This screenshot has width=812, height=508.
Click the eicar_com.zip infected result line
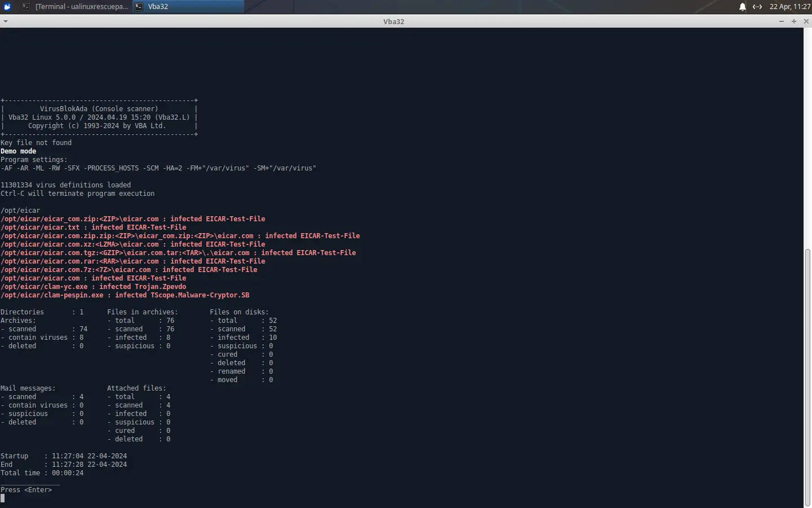[133, 219]
